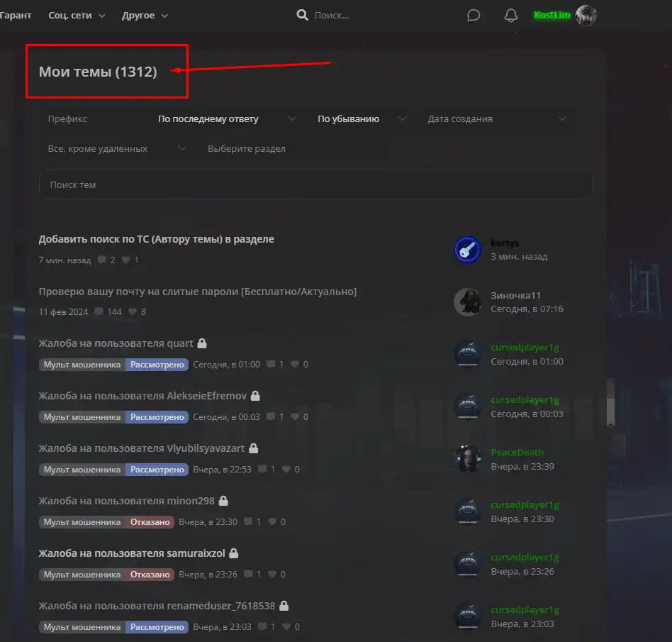Open PeaceDeath username link
The image size is (672, 642).
point(517,453)
